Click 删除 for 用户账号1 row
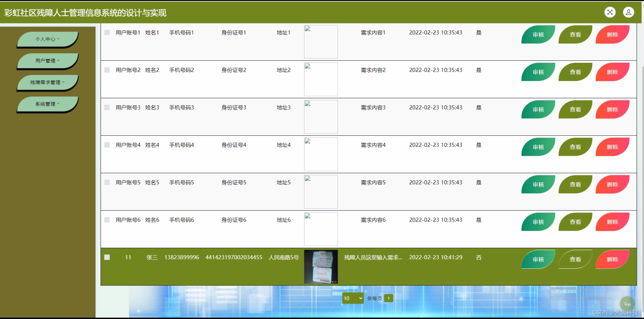 612,35
